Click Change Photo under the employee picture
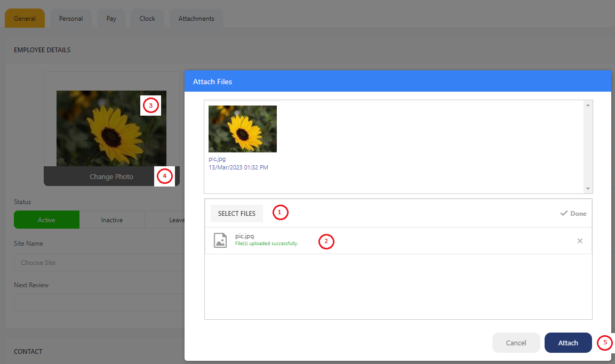This screenshot has height=364, width=615. click(x=111, y=176)
